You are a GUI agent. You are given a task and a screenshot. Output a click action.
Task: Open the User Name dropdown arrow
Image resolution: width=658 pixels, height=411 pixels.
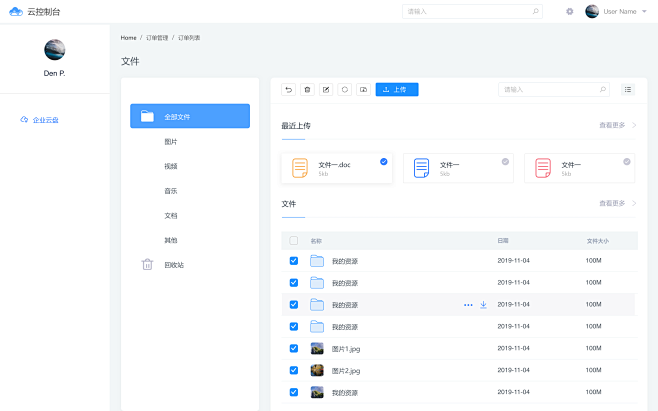pyautogui.click(x=644, y=12)
